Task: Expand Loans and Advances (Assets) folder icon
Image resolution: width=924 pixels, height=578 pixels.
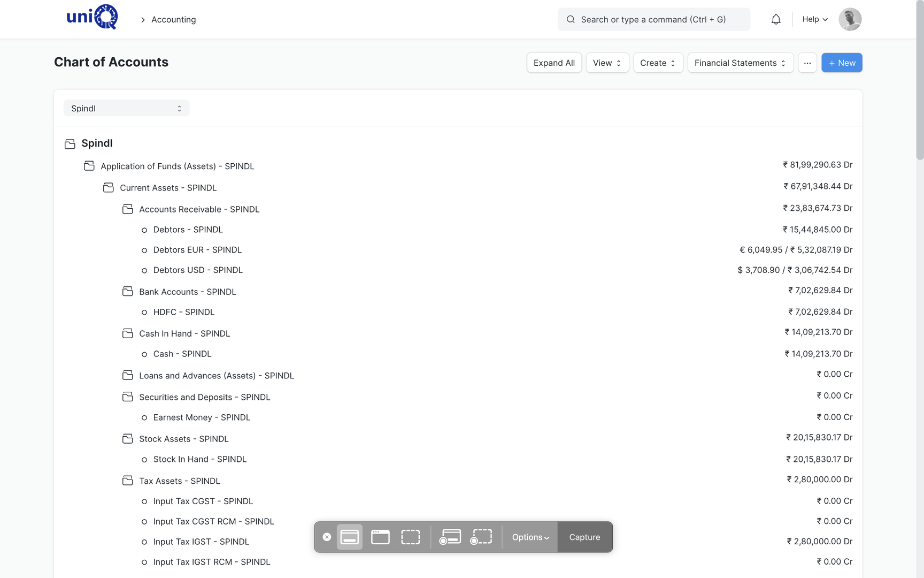Action: [128, 375]
